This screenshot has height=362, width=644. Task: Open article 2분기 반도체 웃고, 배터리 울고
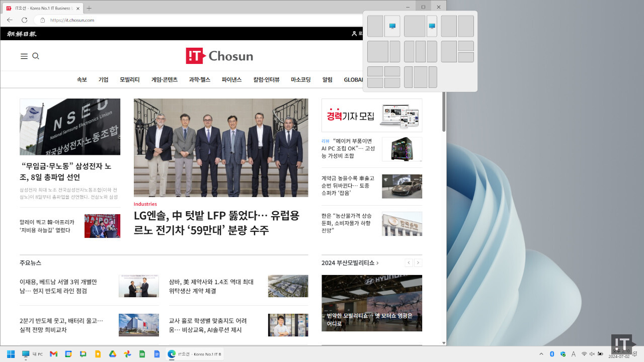coord(61,325)
